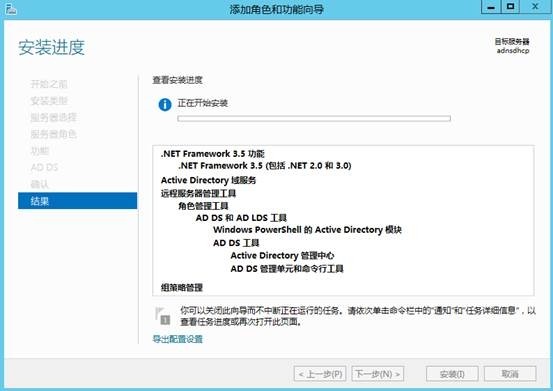Close the wizard window
Image resolution: width=553 pixels, height=391 pixels.
[x=535, y=7]
